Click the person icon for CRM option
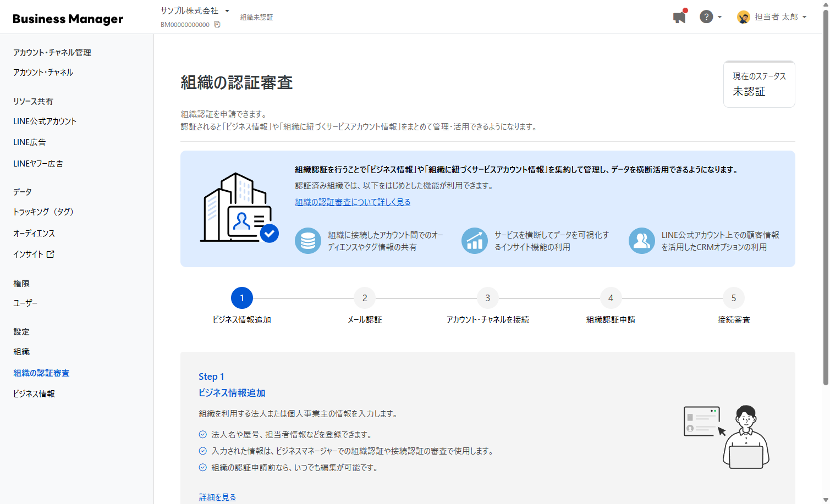Viewport: 830px width, 504px height. [642, 241]
